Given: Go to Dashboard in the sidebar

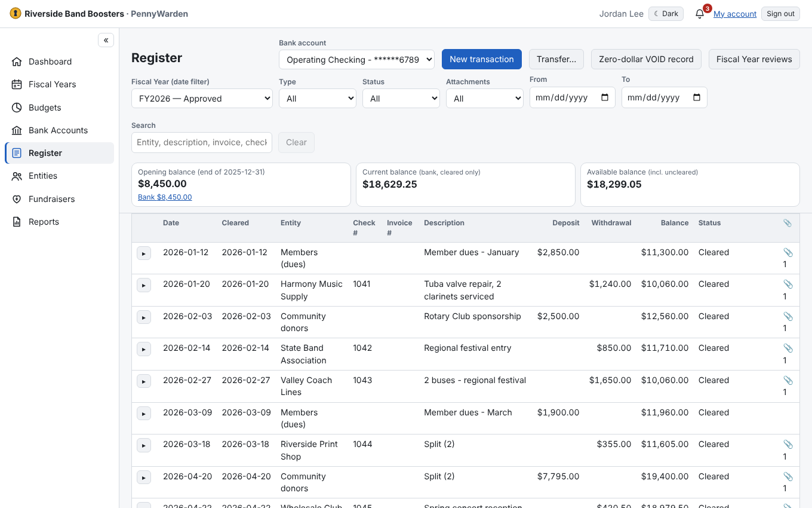Looking at the screenshot, I should (59, 62).
